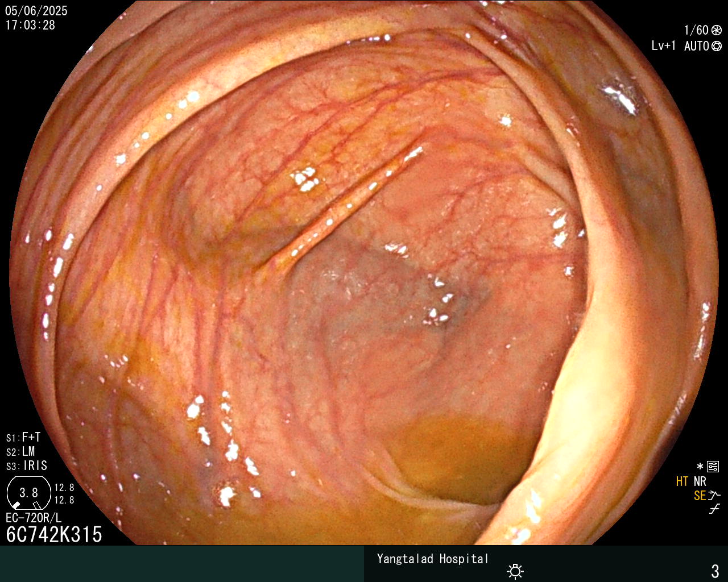Click the S1: F+T switch assignment

point(23,437)
